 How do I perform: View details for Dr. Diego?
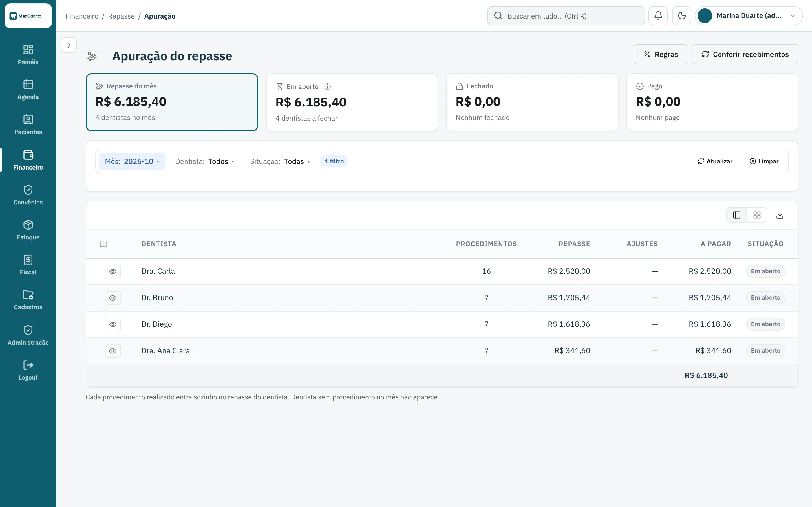pos(113,324)
